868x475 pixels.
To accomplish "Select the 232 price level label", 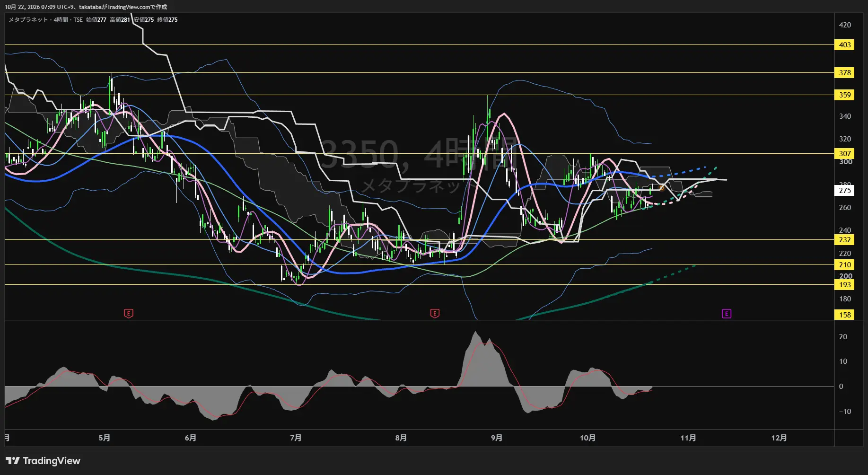I will pyautogui.click(x=845, y=240).
